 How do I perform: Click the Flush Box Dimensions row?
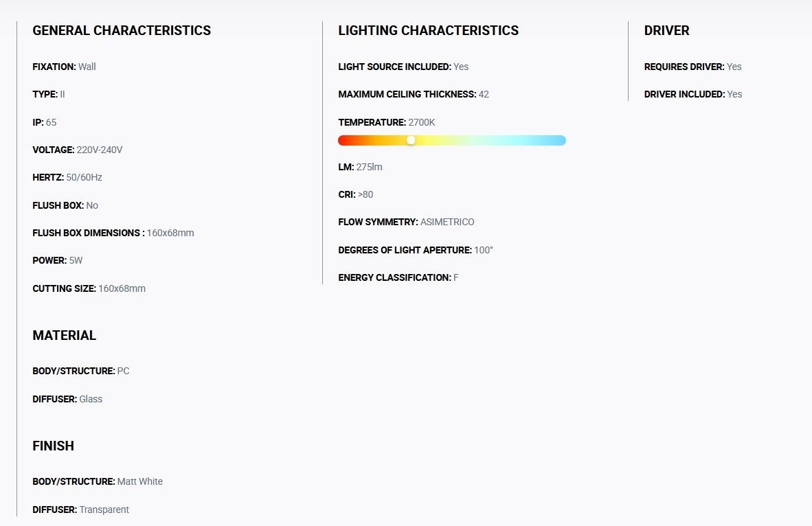[113, 233]
